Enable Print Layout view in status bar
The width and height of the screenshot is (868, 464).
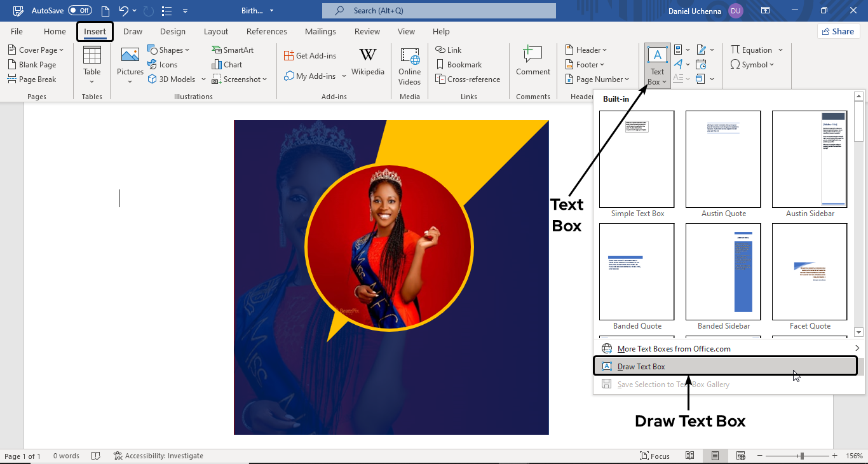[x=715, y=456]
